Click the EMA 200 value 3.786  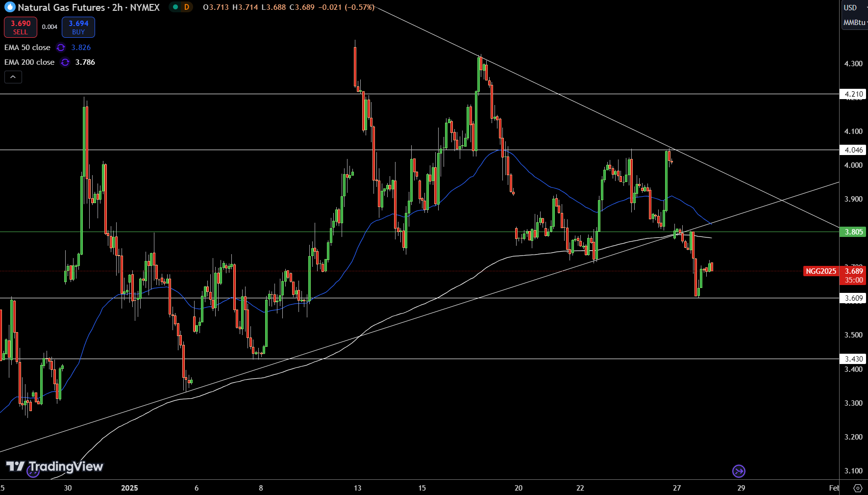[x=85, y=62]
